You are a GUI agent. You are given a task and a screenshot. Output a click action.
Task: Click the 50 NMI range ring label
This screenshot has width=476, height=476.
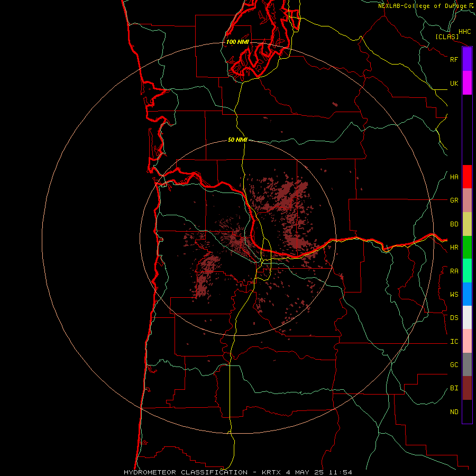tap(237, 140)
